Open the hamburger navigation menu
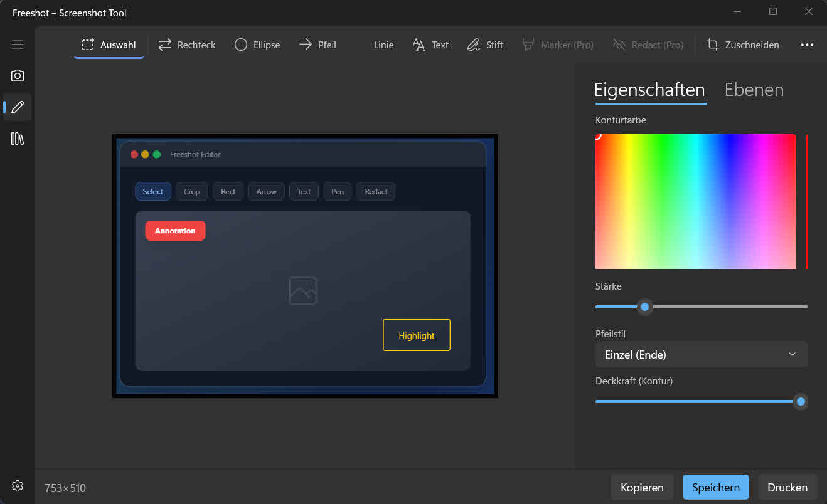Screen dimensions: 827x504 [x=18, y=45]
